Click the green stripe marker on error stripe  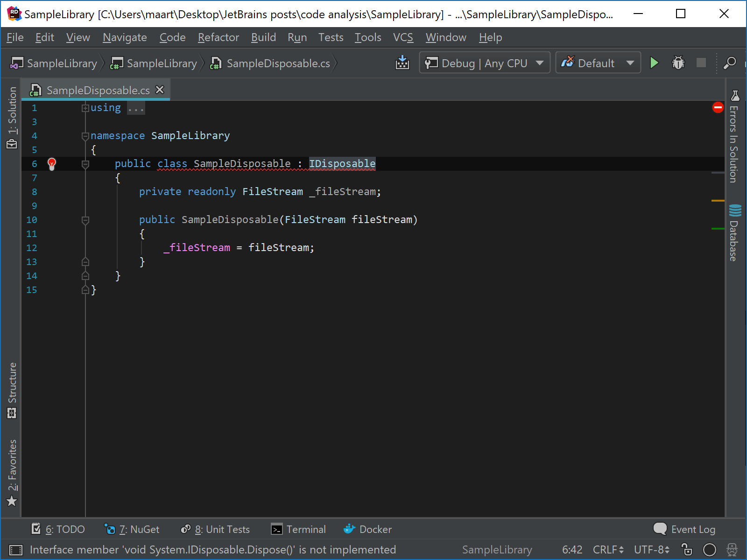pyautogui.click(x=718, y=229)
